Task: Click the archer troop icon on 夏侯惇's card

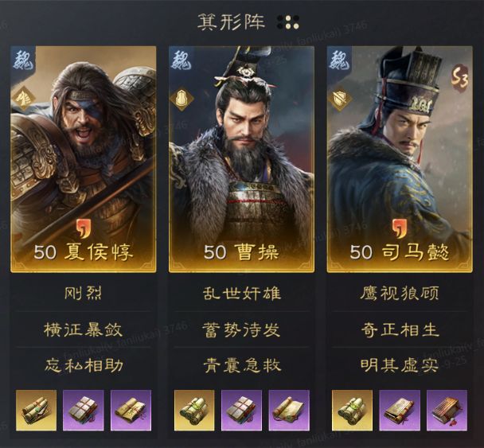Action: pyautogui.click(x=24, y=98)
